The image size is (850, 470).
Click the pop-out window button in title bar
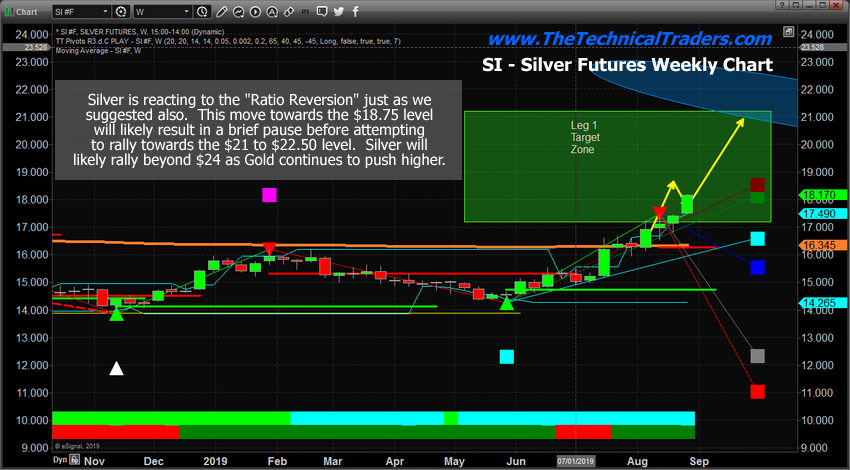[795, 5]
